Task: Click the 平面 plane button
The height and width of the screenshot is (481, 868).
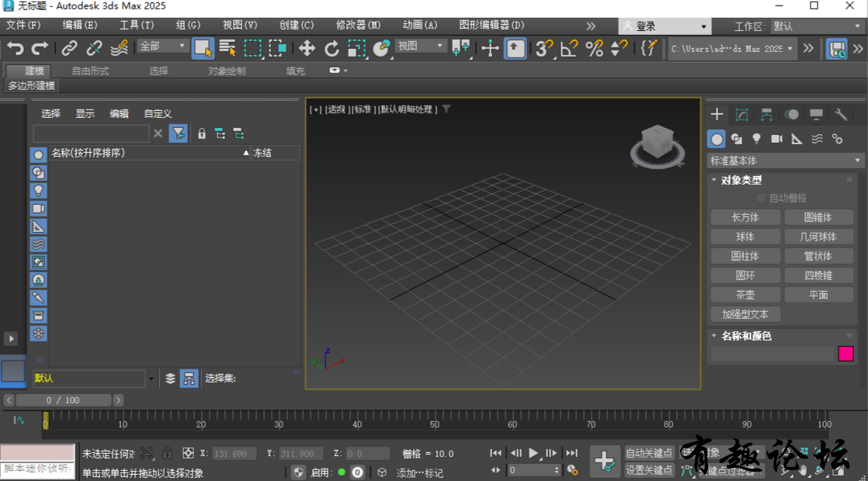Action: (x=818, y=295)
